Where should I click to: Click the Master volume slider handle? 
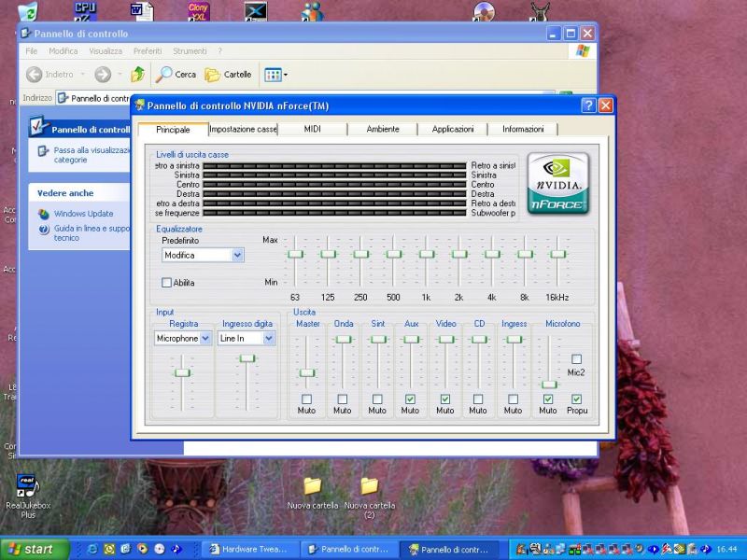click(306, 373)
